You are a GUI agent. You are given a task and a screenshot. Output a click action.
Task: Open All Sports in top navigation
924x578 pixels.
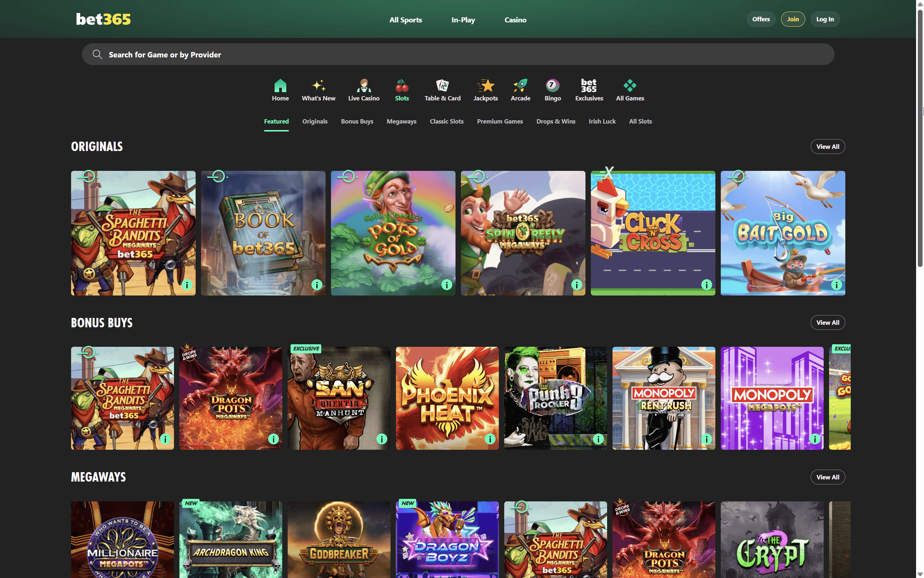[x=405, y=20]
